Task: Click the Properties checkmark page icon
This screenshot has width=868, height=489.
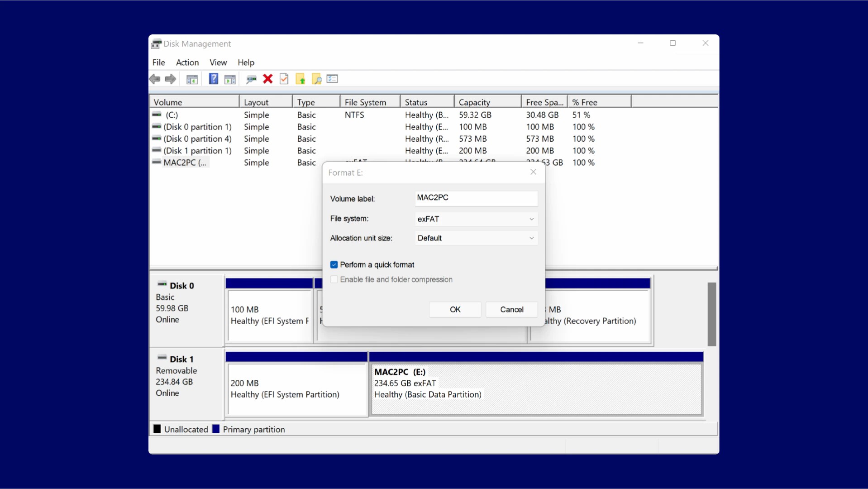Action: click(x=284, y=79)
